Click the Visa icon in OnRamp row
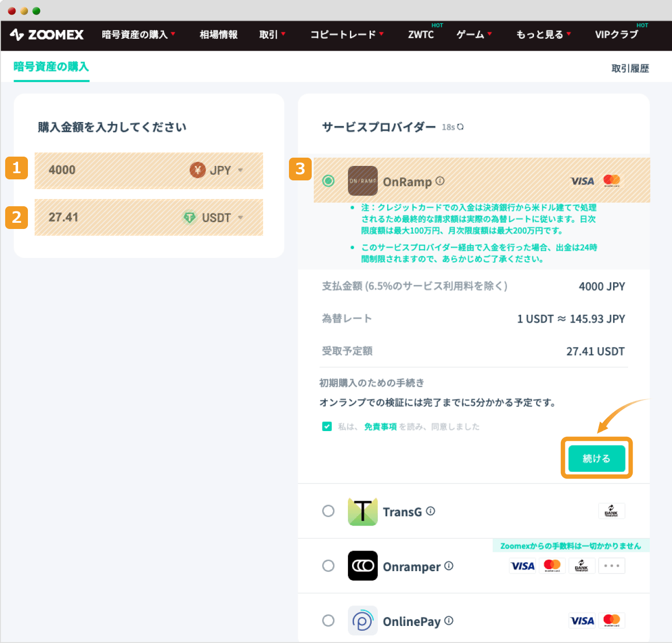Image resolution: width=672 pixels, height=643 pixels. 583,181
